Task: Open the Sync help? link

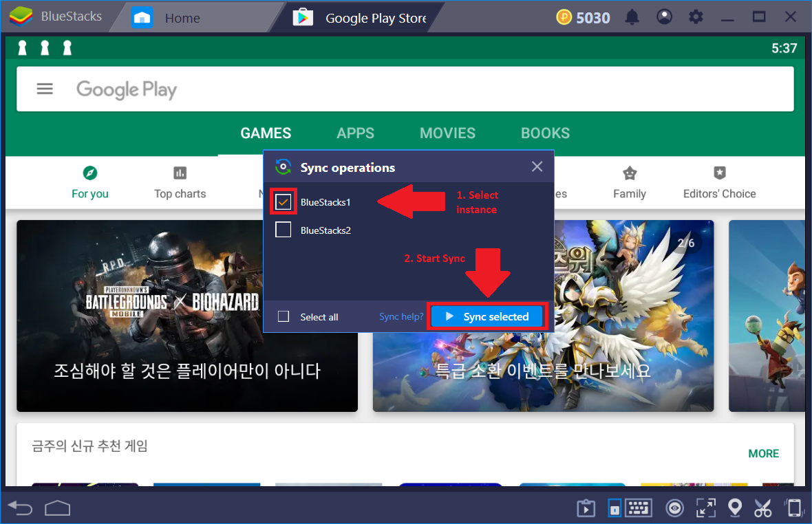Action: 401,316
